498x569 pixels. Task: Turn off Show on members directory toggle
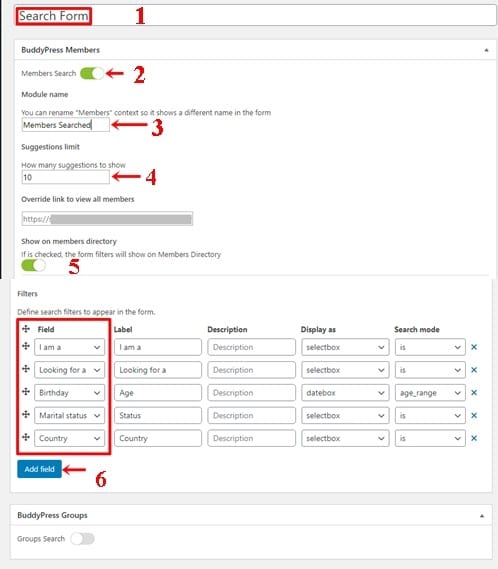[33, 265]
